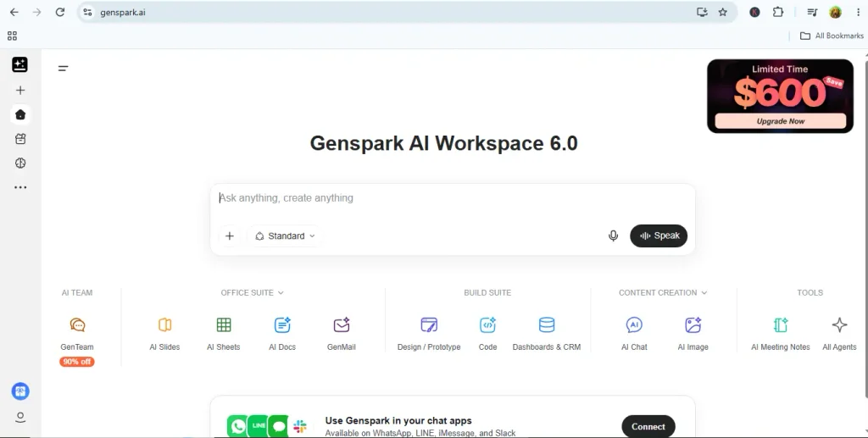Bookmark this page with star icon
Viewport: 868px width, 438px height.
click(723, 12)
